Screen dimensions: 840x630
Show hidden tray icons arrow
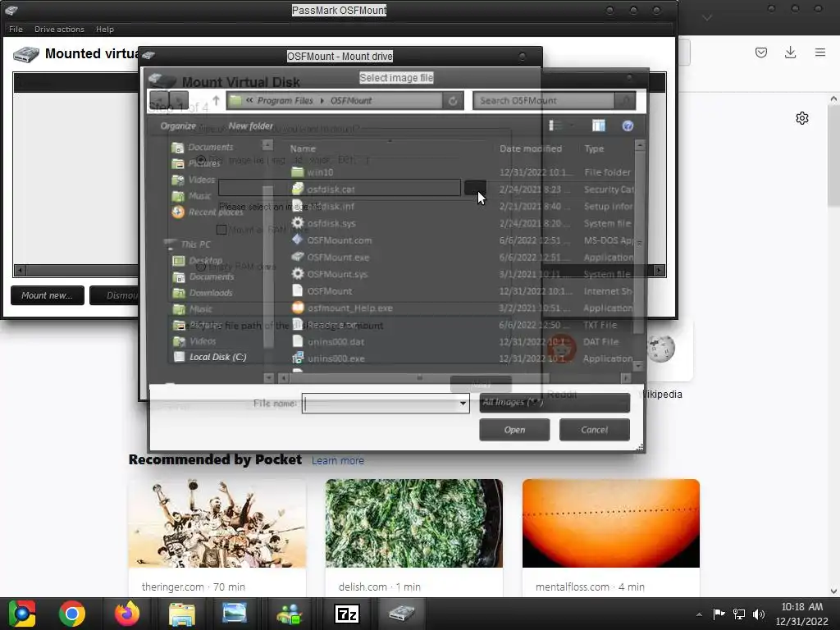pyautogui.click(x=699, y=614)
